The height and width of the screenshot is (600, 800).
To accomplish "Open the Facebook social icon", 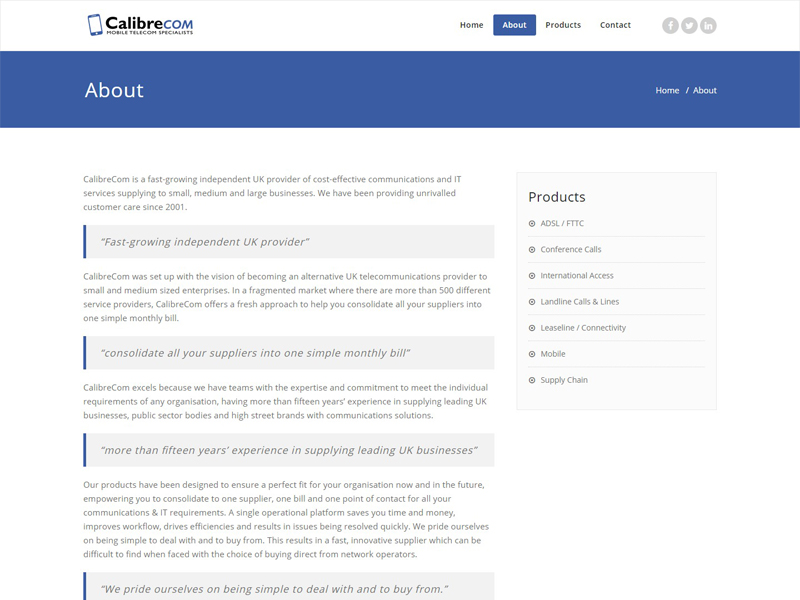I will point(670,26).
